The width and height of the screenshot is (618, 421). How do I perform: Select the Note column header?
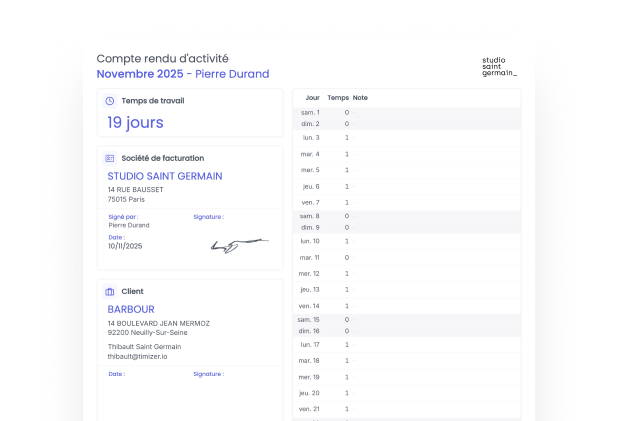pos(360,98)
